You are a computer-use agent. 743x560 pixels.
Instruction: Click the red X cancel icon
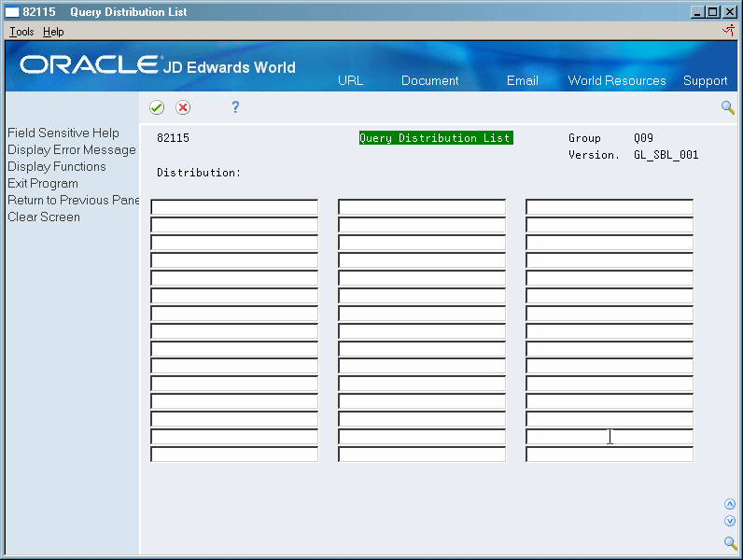point(183,107)
